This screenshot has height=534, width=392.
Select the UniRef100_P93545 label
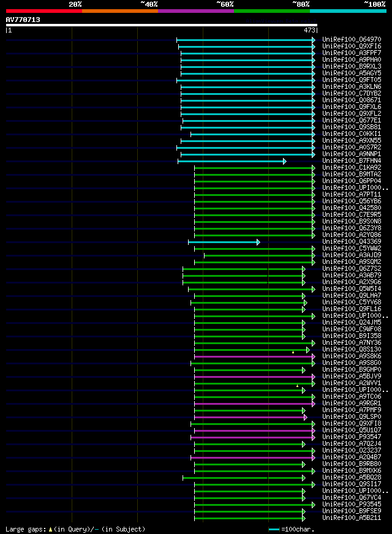[x=352, y=505]
